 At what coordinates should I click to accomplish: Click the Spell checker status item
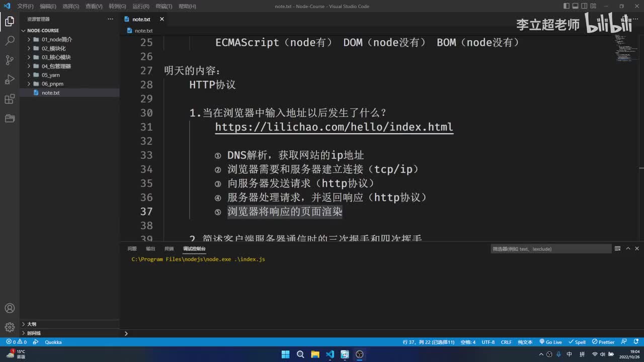(577, 342)
